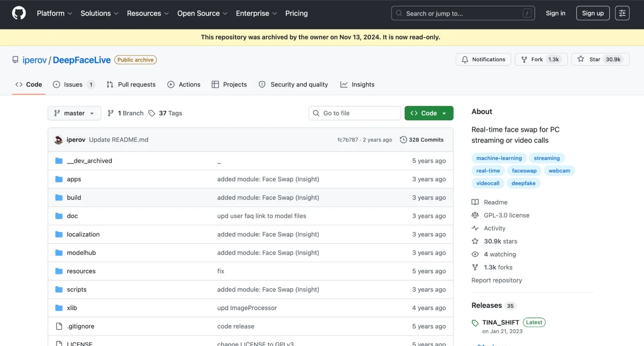Select the real-time topic tag
This screenshot has height=346, width=644.
[488, 171]
